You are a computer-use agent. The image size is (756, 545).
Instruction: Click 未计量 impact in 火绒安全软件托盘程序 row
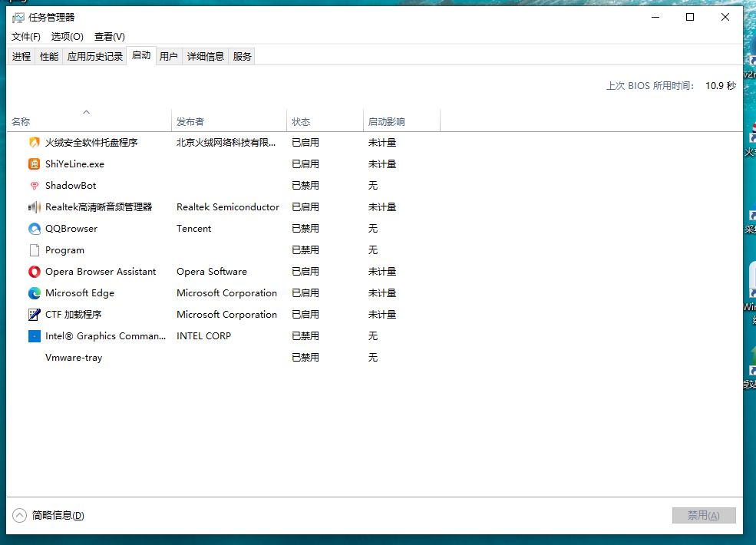(382, 143)
